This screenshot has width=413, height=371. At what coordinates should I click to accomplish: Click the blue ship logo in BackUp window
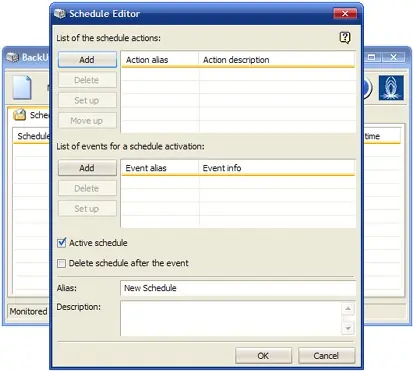[x=391, y=88]
